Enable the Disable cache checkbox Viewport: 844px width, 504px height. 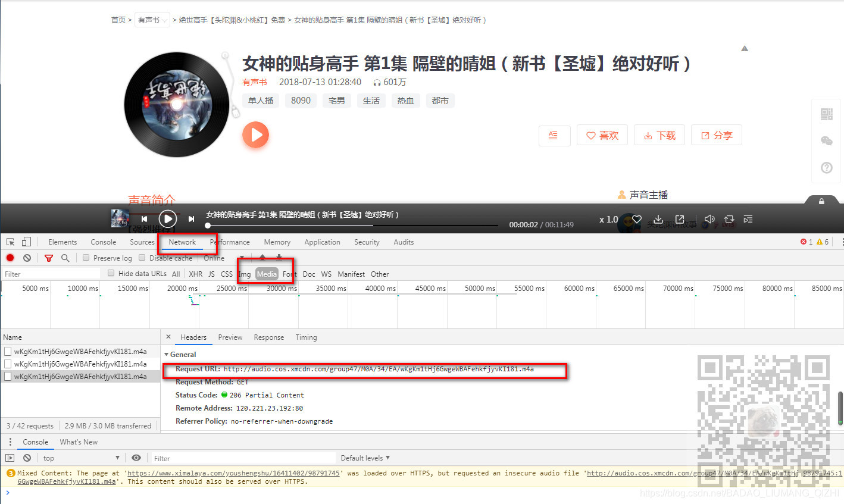click(x=142, y=258)
